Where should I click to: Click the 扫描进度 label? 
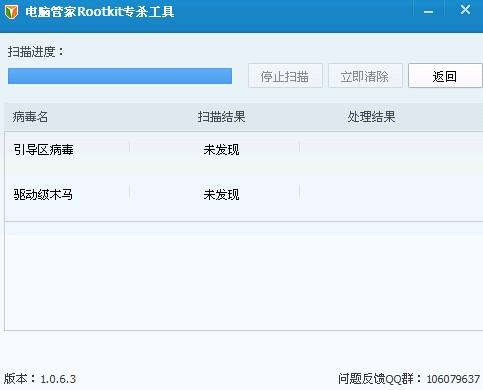tap(36, 52)
